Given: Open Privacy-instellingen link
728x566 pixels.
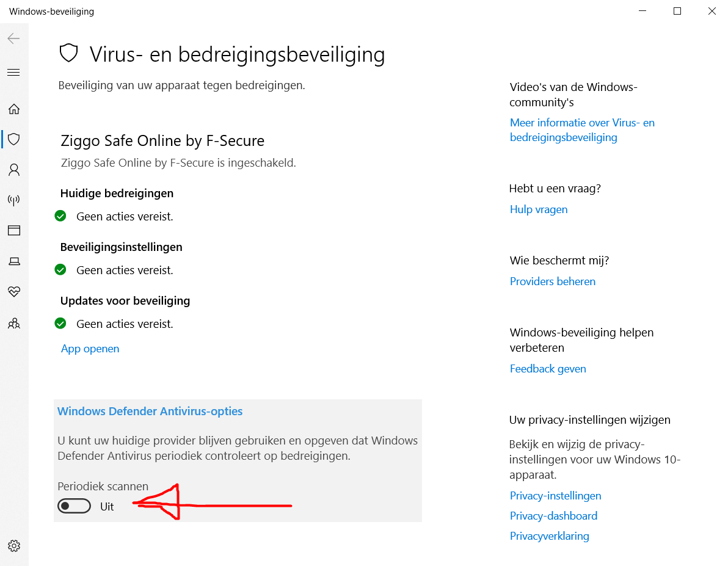Looking at the screenshot, I should point(555,496).
